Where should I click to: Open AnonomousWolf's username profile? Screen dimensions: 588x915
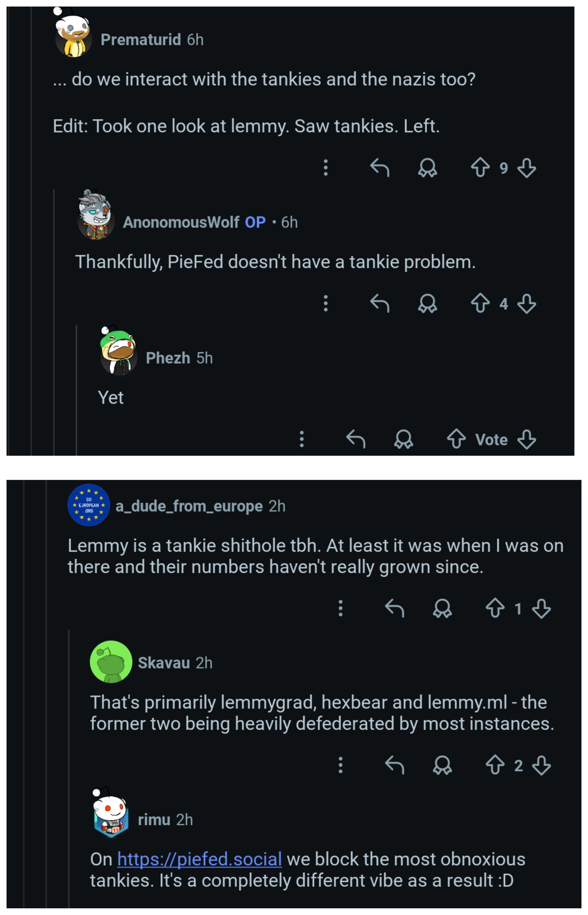(x=181, y=222)
